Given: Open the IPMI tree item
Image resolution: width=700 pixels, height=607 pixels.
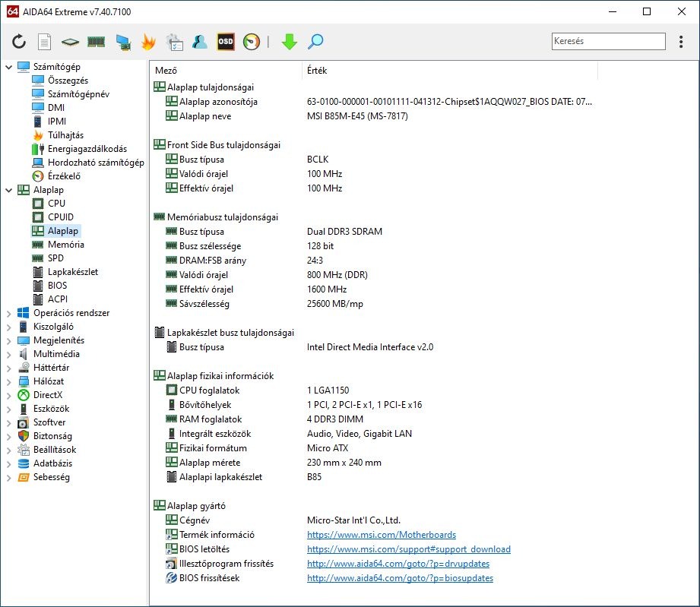Looking at the screenshot, I should click(57, 122).
